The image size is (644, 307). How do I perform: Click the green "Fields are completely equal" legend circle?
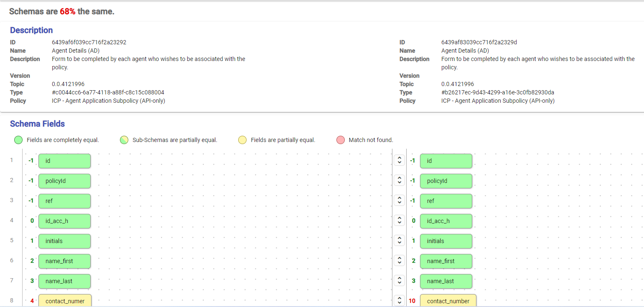click(18, 140)
